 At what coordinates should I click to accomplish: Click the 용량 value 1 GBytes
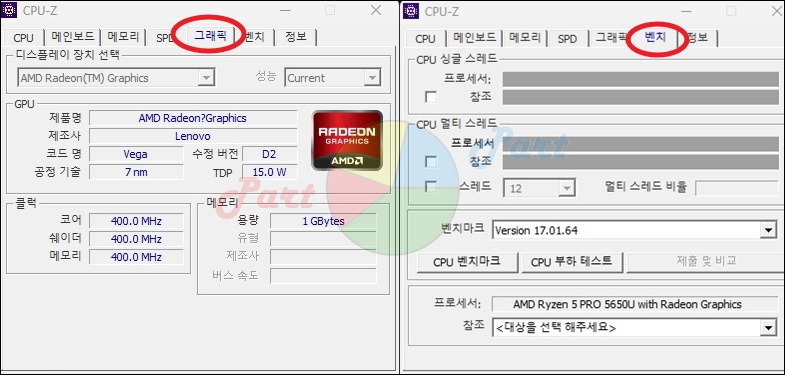point(323,221)
